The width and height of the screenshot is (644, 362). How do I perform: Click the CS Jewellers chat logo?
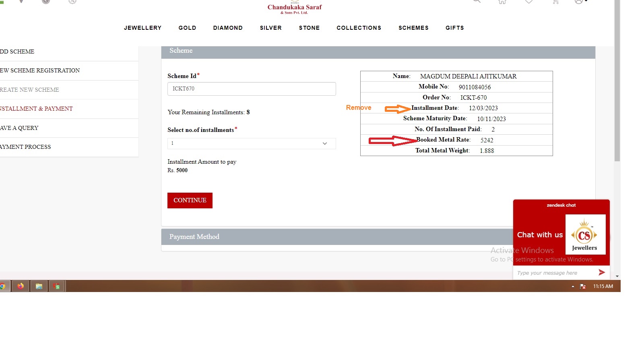point(585,234)
